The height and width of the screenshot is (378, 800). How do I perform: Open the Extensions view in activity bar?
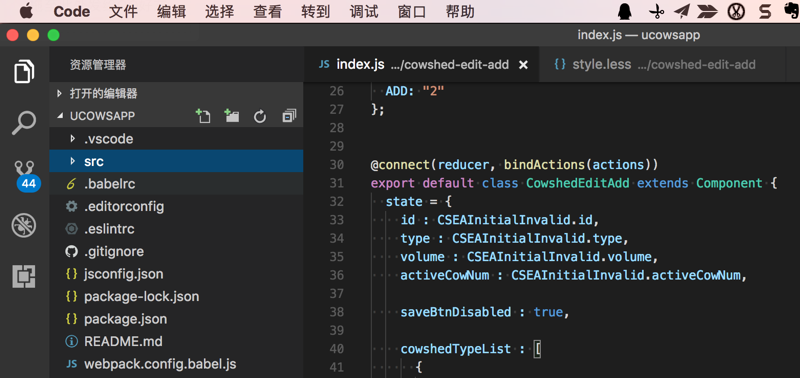pyautogui.click(x=24, y=276)
